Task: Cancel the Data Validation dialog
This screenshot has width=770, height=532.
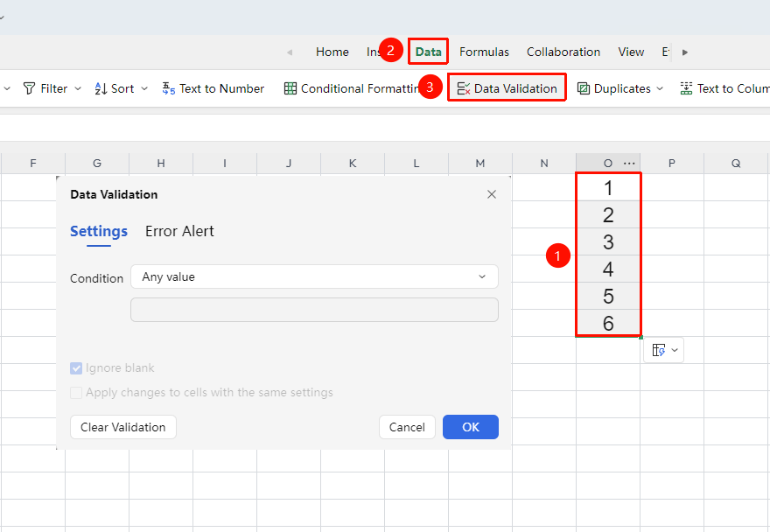Action: pyautogui.click(x=407, y=427)
